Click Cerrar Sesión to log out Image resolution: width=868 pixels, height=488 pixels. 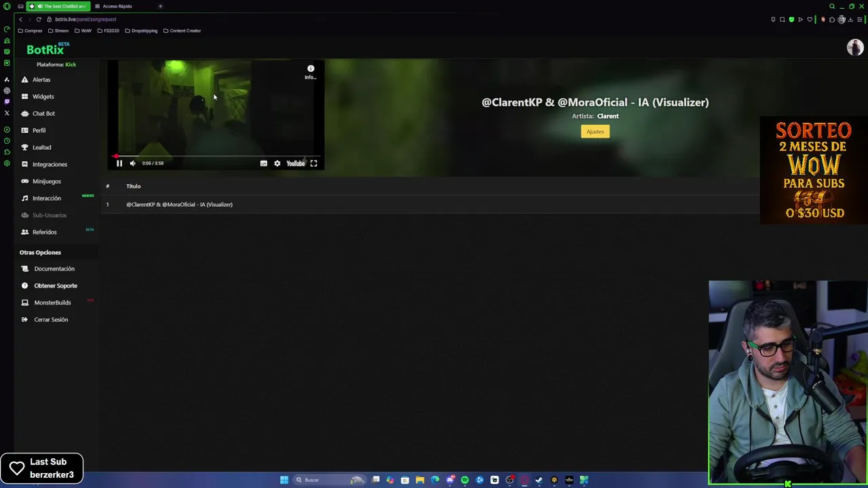pos(51,319)
